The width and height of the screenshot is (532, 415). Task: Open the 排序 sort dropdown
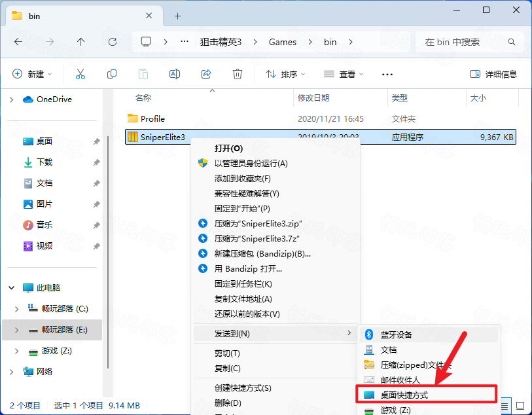tap(285, 74)
